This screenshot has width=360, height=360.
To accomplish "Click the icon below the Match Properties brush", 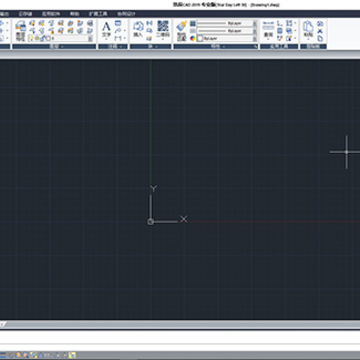I will [181, 37].
